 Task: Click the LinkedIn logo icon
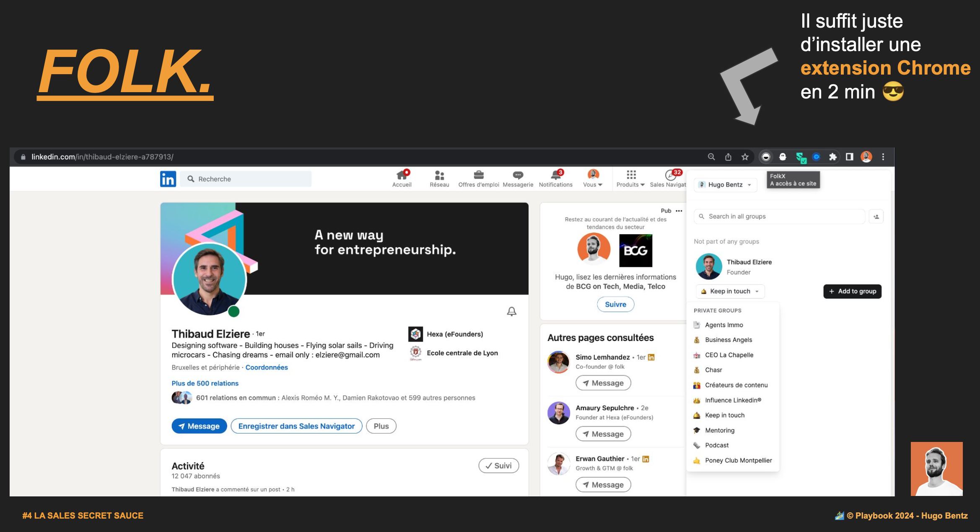pyautogui.click(x=168, y=179)
